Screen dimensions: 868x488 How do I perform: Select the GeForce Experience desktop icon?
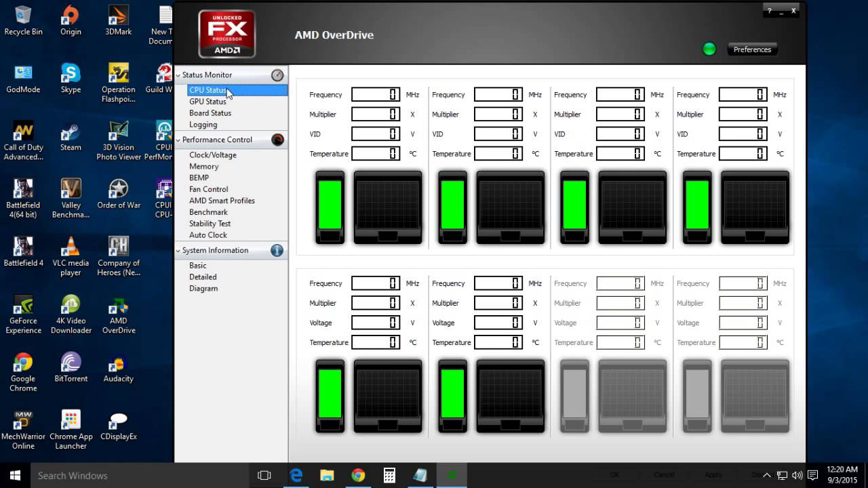pos(23,314)
